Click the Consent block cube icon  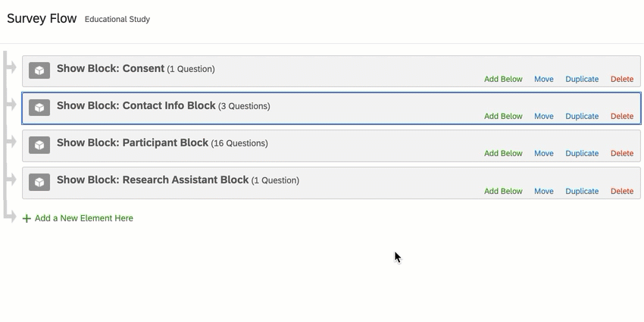(x=39, y=70)
